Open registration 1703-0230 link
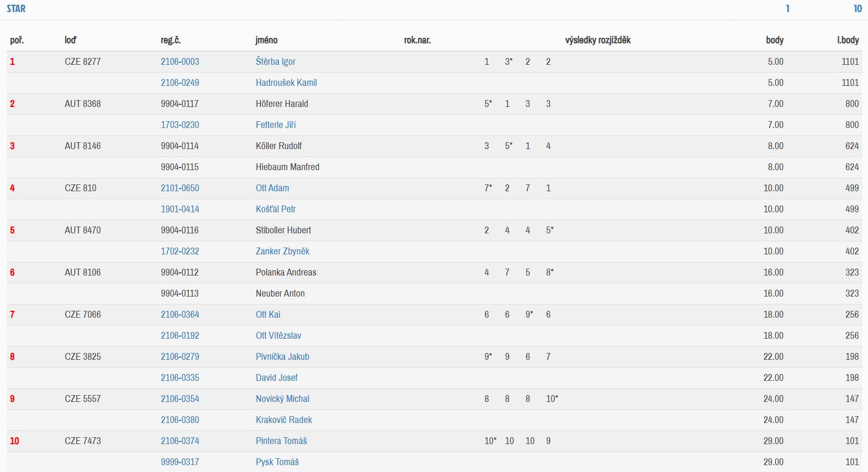The width and height of the screenshot is (868, 472). tap(180, 125)
